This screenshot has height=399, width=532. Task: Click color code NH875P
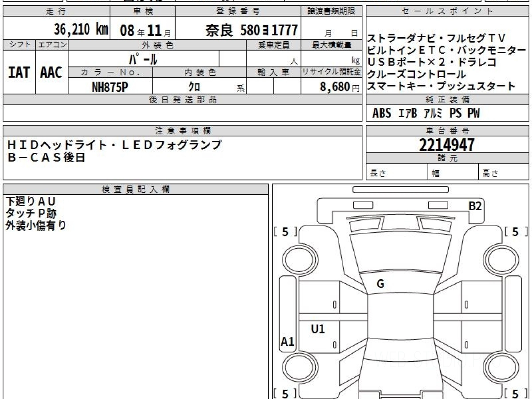pos(110,87)
